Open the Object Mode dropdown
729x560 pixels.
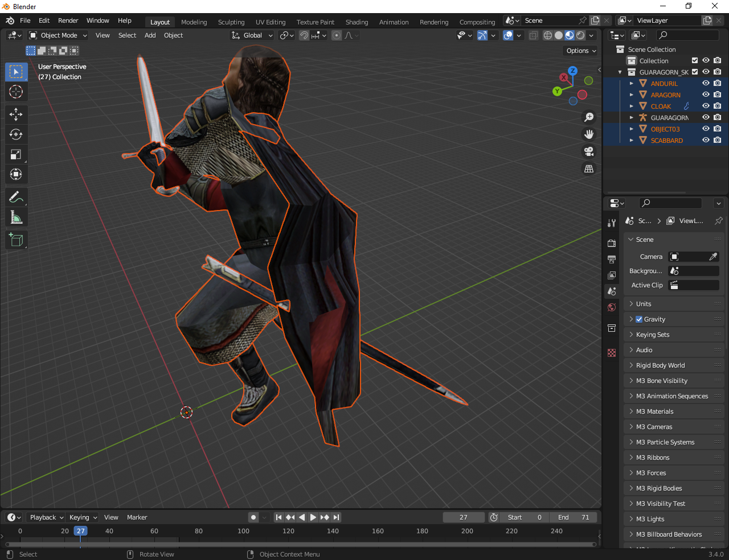pyautogui.click(x=58, y=35)
